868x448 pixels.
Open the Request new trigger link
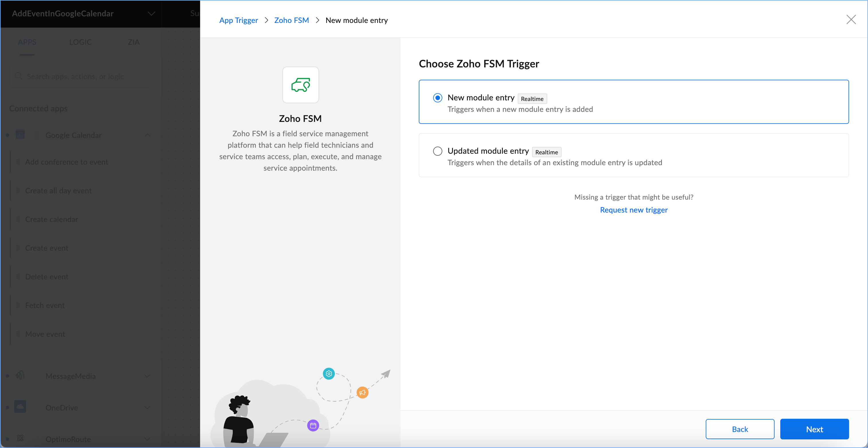click(634, 210)
